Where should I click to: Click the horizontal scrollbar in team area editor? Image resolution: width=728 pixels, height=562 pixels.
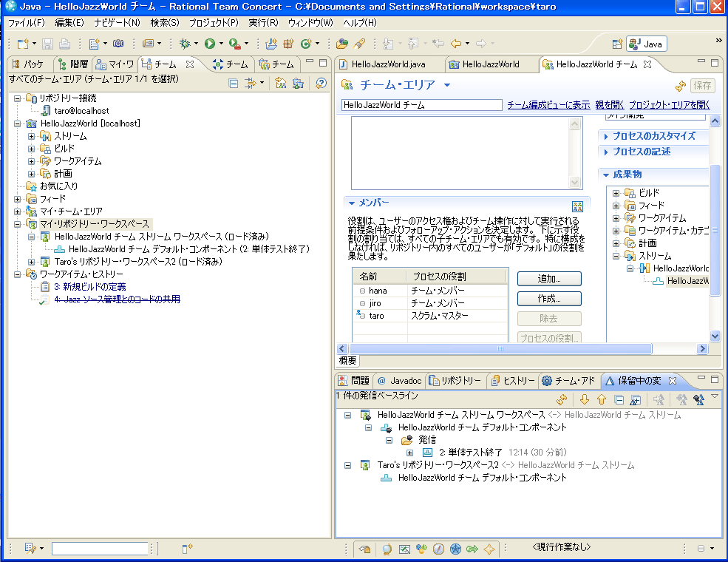point(500,349)
